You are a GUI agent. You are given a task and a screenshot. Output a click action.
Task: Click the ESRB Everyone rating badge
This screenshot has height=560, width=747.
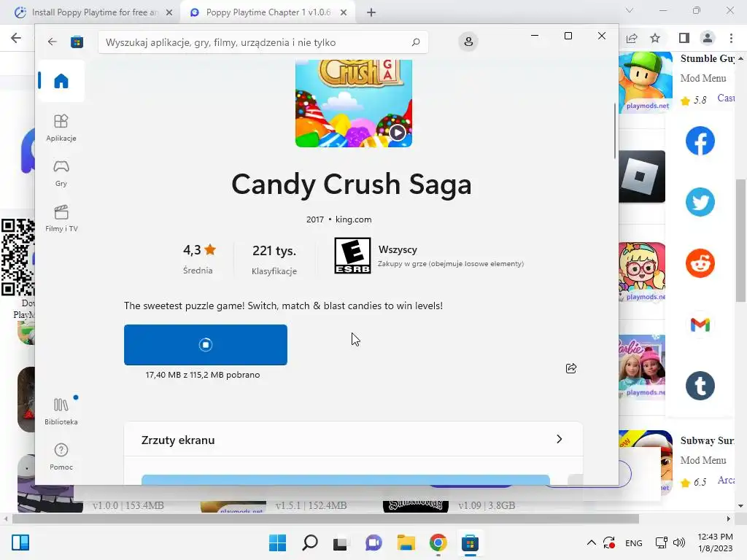click(352, 256)
